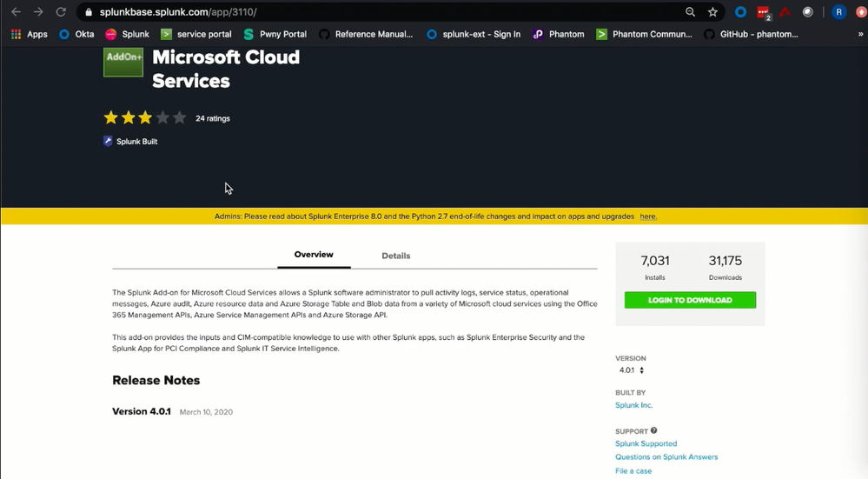Switch to the Details tab
868x479 pixels.
point(396,256)
